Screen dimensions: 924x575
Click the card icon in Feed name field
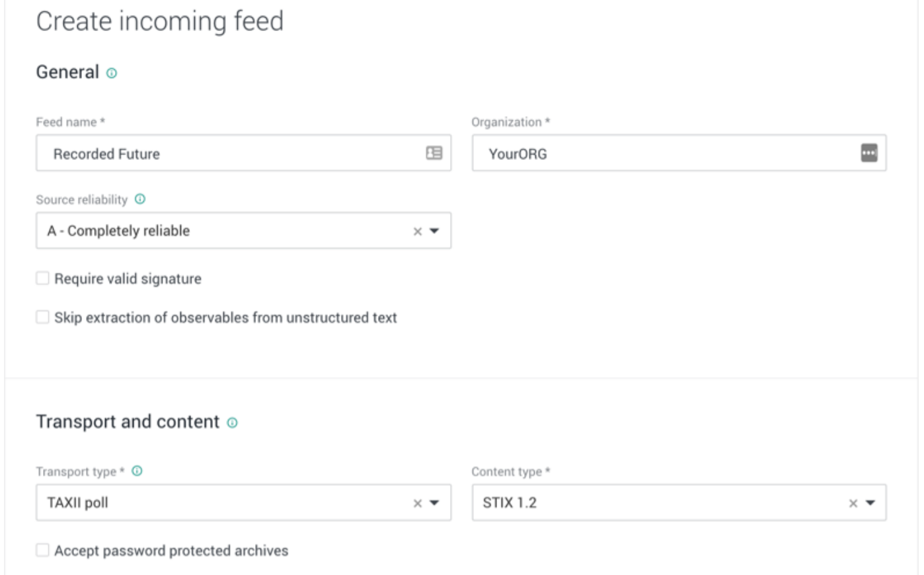434,153
